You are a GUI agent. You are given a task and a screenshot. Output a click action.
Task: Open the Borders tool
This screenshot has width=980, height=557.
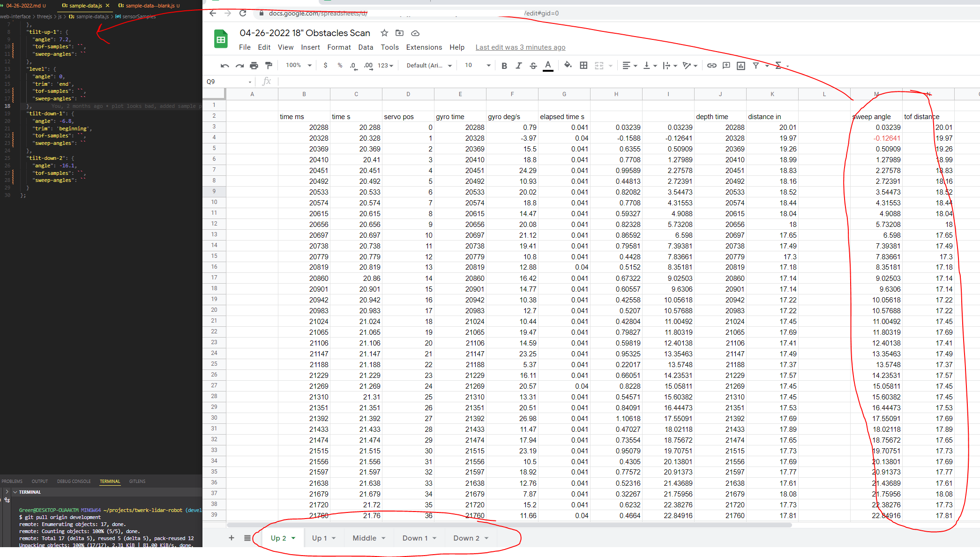coord(584,66)
